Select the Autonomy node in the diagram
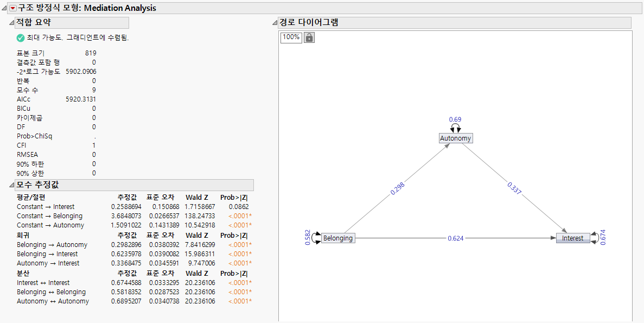Image resolution: width=644 pixels, height=323 pixels. pyautogui.click(x=456, y=138)
